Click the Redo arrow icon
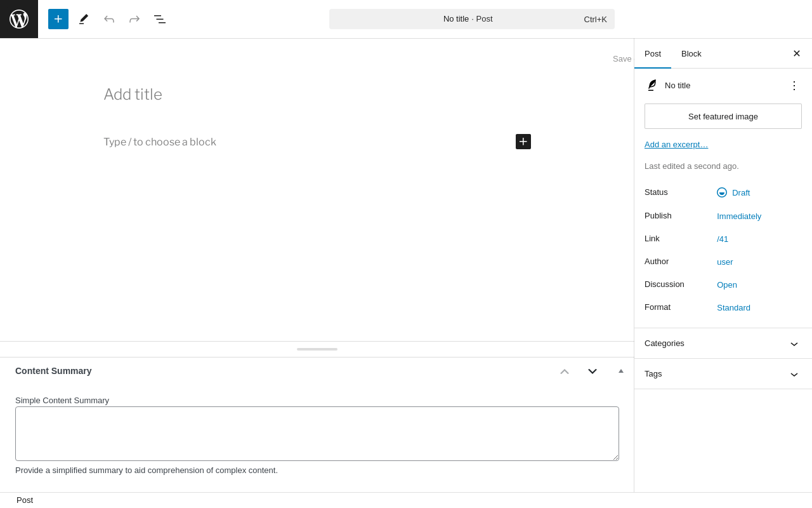Viewport: 812px width, 508px height. [x=134, y=19]
